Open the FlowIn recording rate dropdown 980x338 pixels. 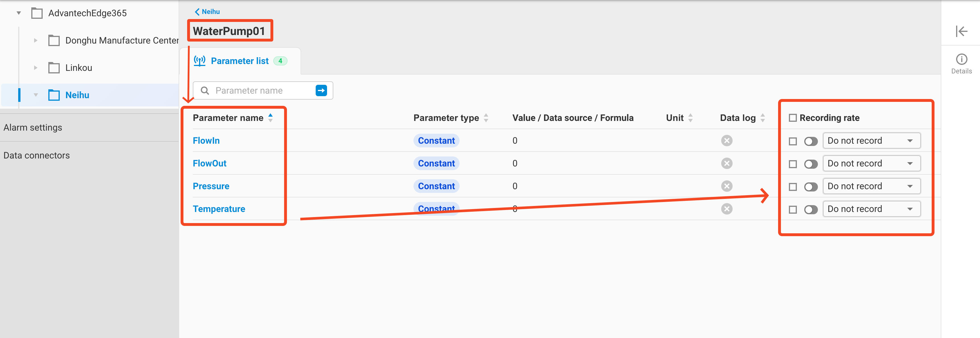[871, 141]
